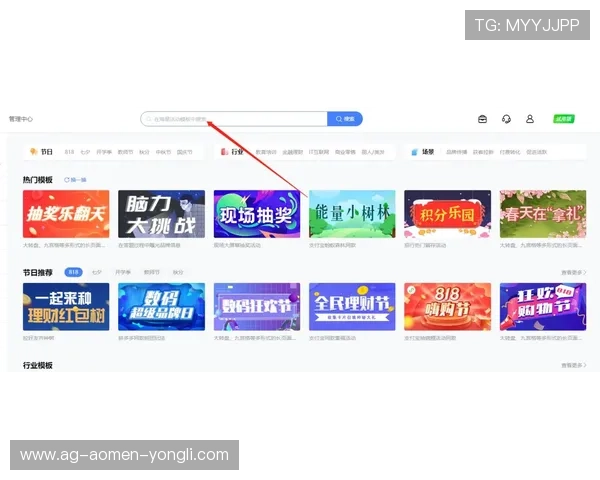600x480 pixels.
Task: Open the headset customer service icon
Action: click(x=506, y=119)
